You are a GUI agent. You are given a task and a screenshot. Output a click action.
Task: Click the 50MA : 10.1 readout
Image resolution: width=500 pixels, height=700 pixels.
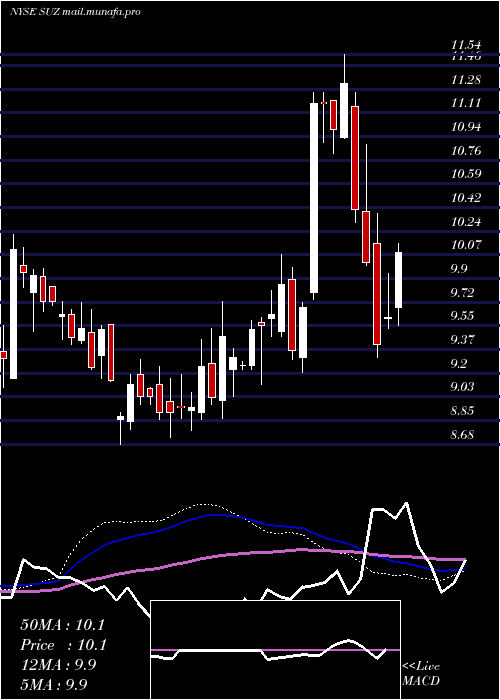[x=62, y=625]
